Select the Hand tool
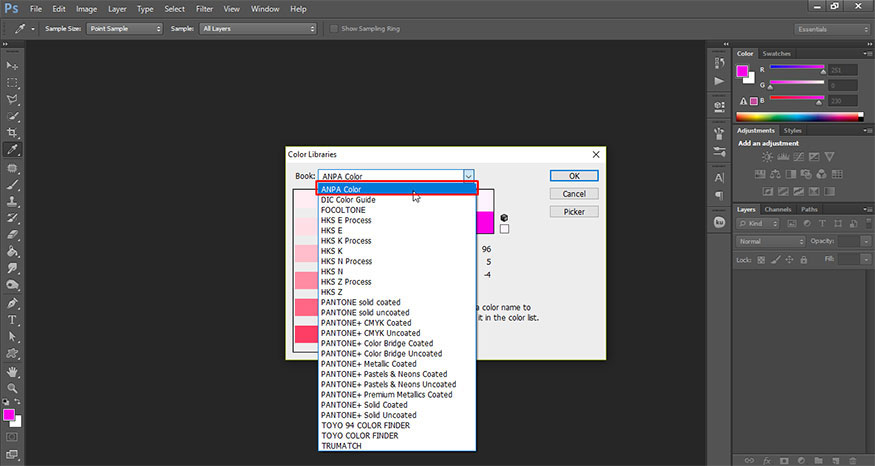The height and width of the screenshot is (466, 875). point(13,370)
